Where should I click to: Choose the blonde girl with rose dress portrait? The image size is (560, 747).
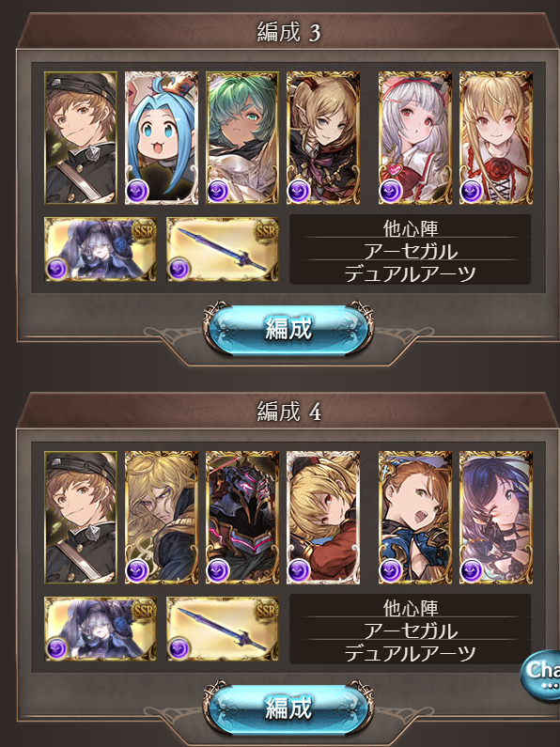coord(496,138)
